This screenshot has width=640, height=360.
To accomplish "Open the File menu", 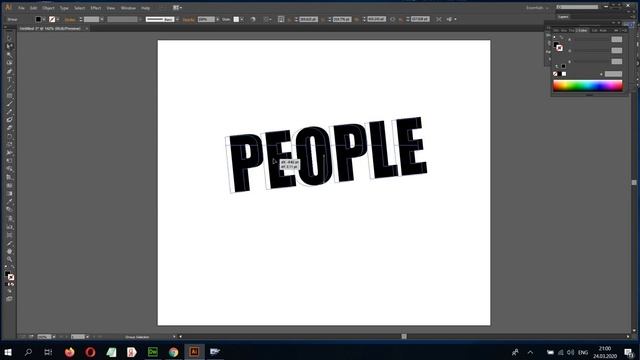I will (x=21, y=8).
